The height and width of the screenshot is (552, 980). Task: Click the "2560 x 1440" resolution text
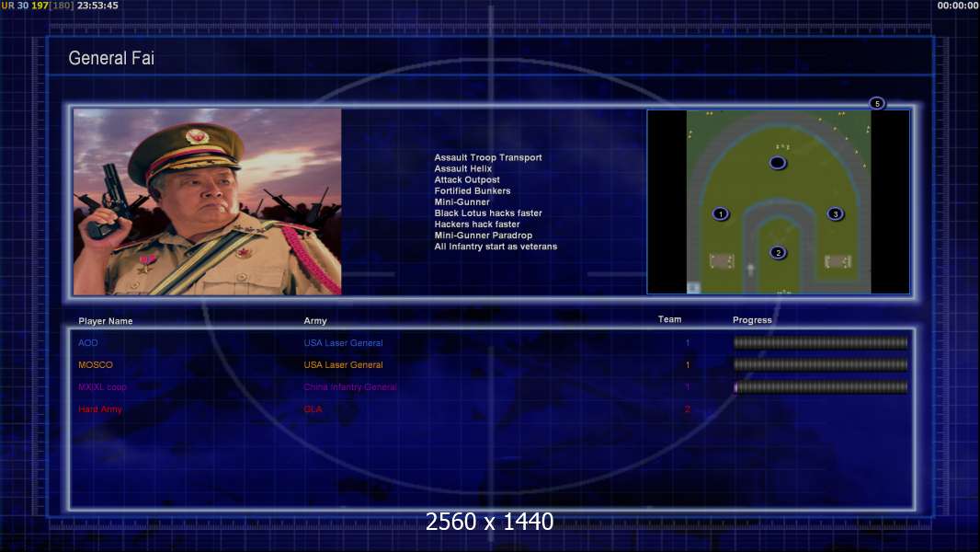point(489,522)
